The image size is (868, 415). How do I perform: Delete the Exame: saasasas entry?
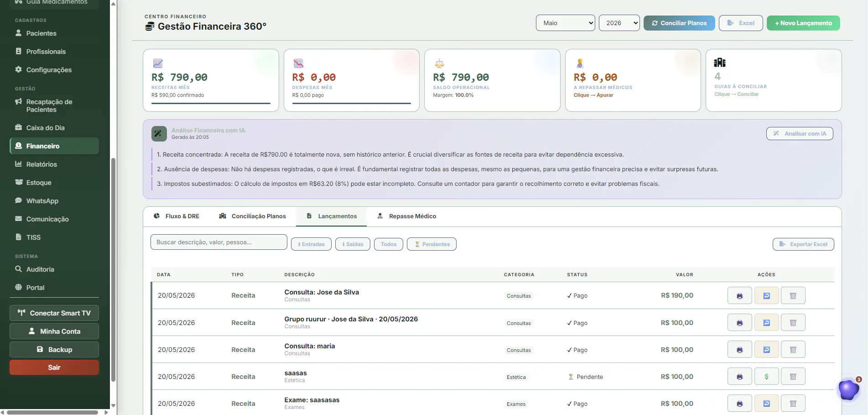click(793, 403)
